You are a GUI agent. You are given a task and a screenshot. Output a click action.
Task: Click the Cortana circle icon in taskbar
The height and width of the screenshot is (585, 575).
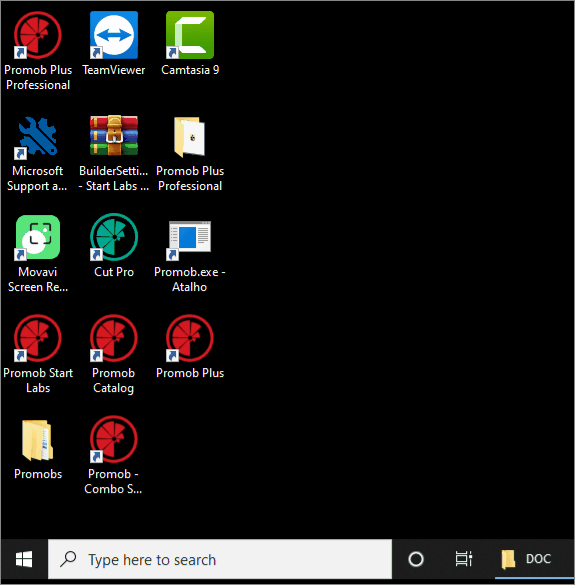(x=416, y=559)
